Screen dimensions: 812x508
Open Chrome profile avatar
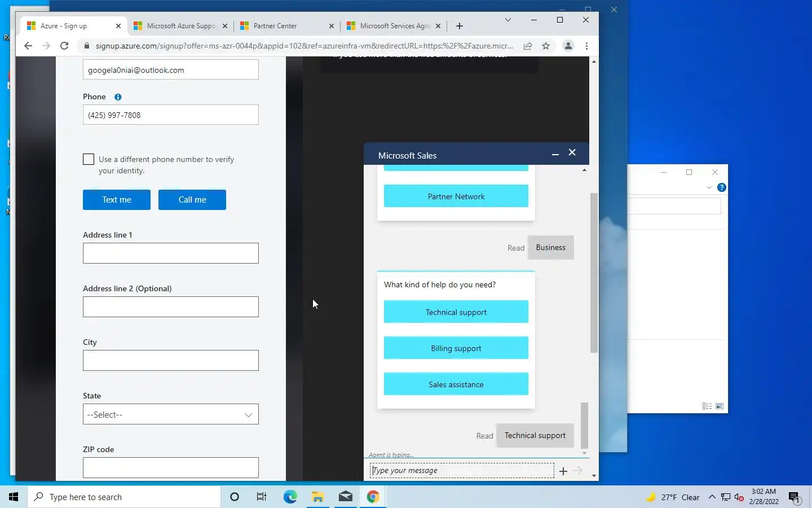point(568,46)
